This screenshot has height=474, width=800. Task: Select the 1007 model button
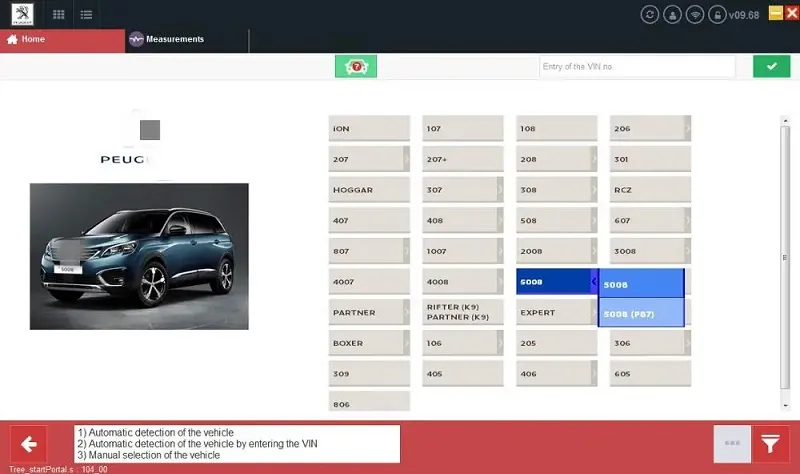click(x=463, y=251)
